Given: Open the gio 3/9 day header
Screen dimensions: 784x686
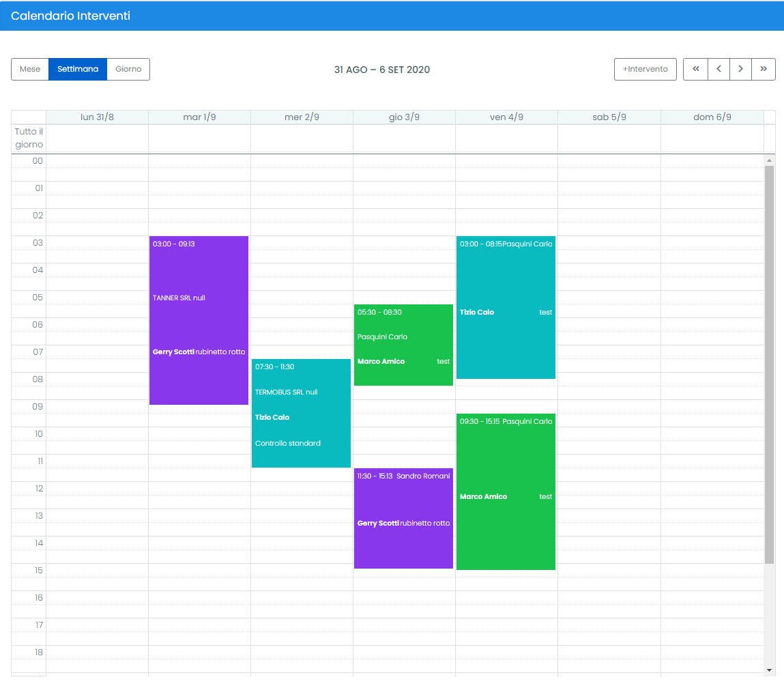Looking at the screenshot, I should coord(404,117).
